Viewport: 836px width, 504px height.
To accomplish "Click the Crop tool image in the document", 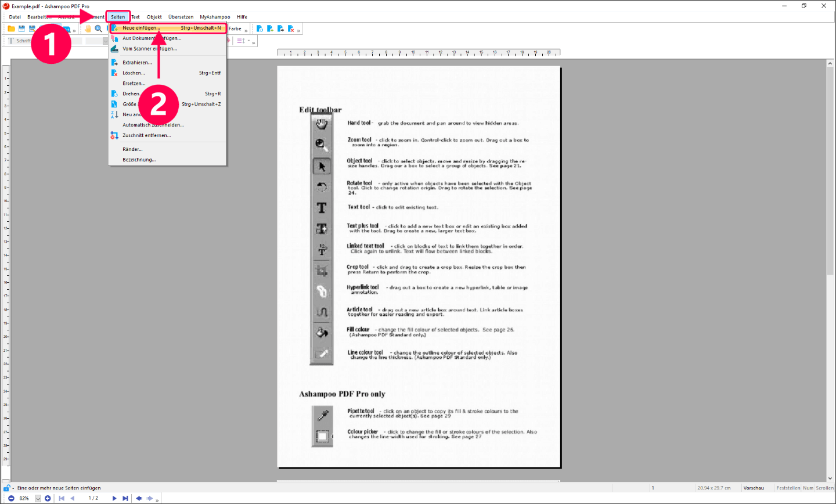I will (x=322, y=271).
